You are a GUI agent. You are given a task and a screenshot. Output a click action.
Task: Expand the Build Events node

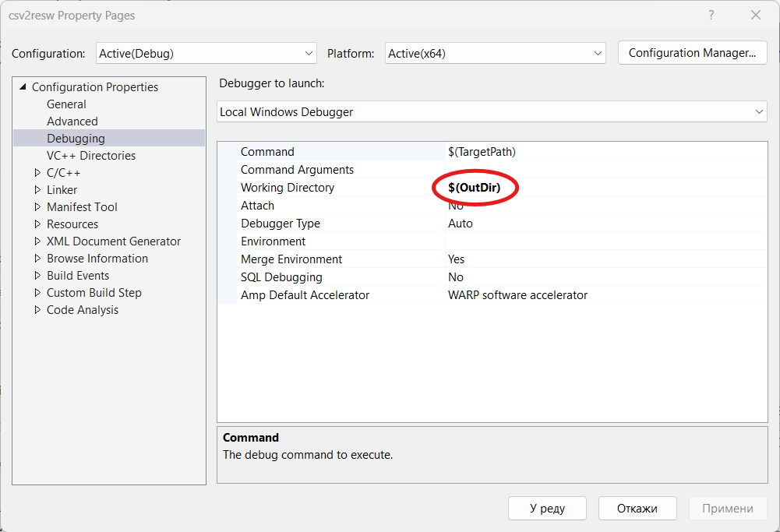point(37,276)
